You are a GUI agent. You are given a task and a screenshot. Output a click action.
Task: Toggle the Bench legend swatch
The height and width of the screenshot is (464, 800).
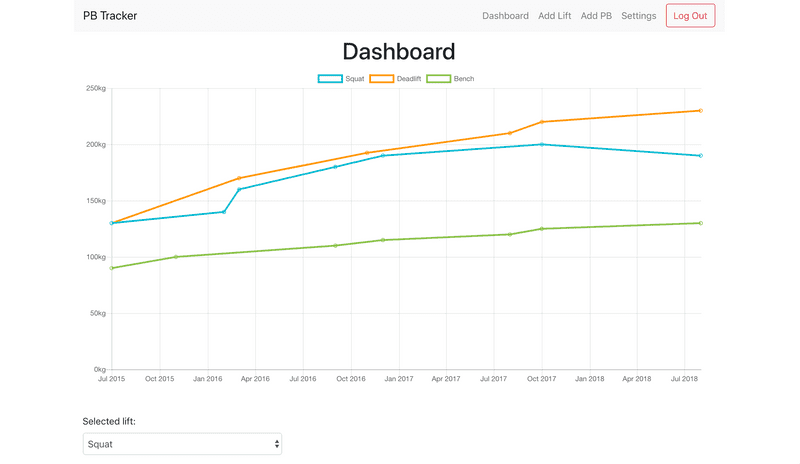click(x=439, y=79)
